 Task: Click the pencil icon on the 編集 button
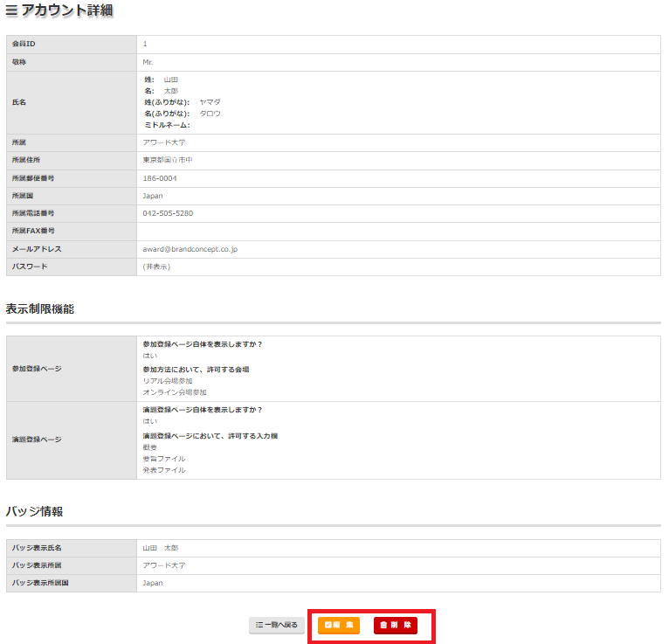(328, 625)
